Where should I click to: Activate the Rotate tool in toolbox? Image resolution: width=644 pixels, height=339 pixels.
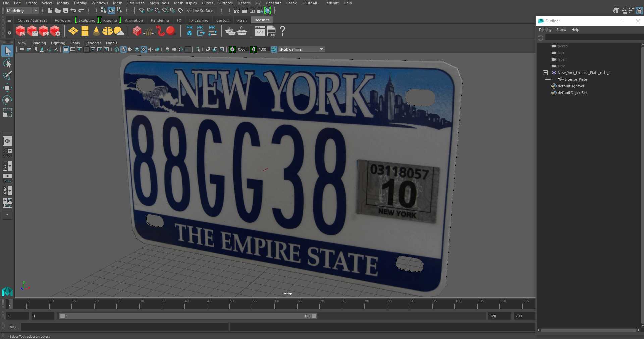coord(7,100)
